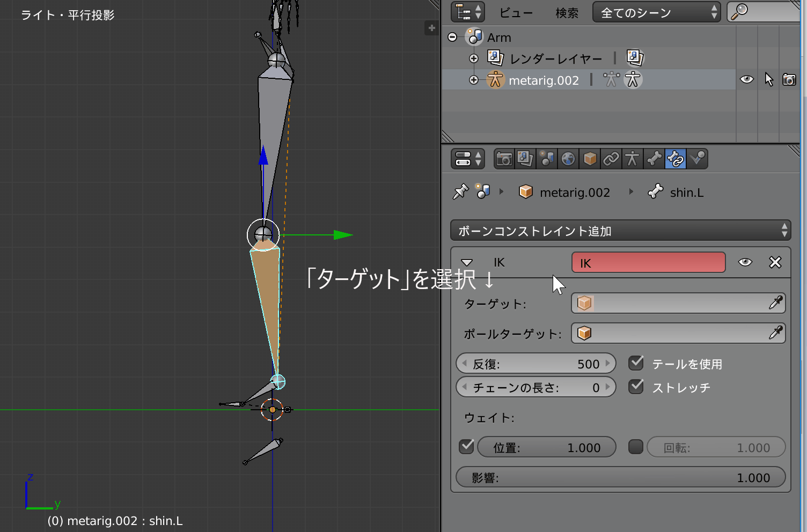Switch to the World properties tab

[x=568, y=159]
